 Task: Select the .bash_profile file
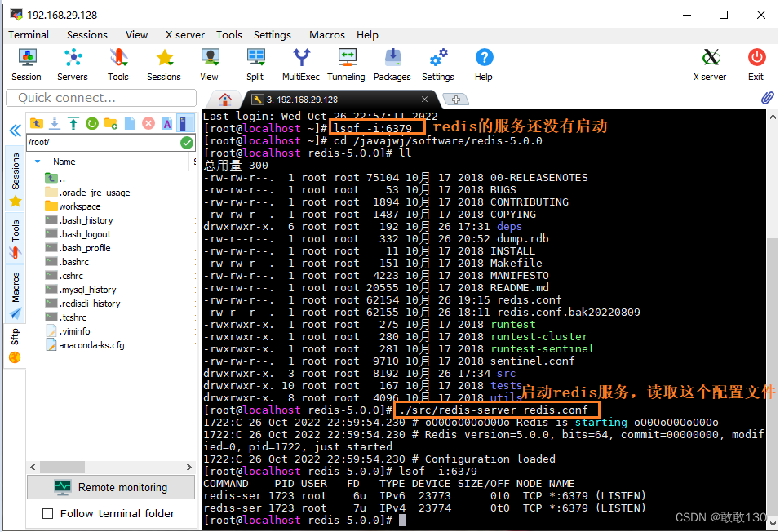pyautogui.click(x=78, y=248)
